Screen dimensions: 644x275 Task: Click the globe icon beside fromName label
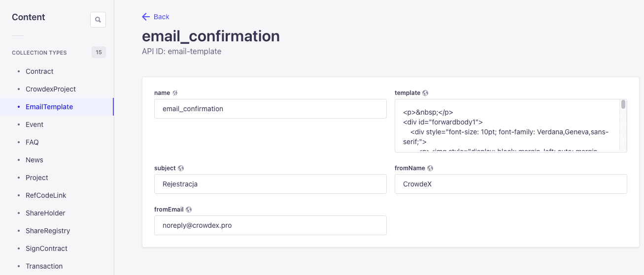(430, 168)
